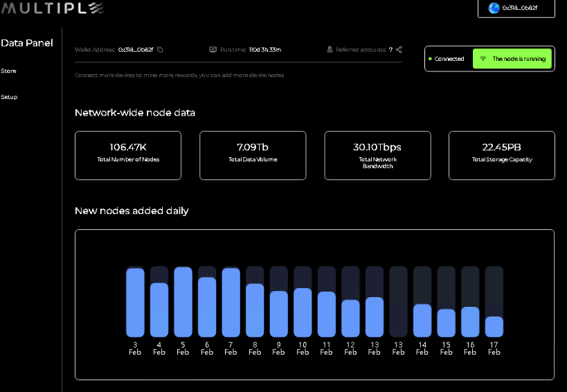Click the 8 Feb bar in chart
The image size is (567, 392).
[255, 310]
